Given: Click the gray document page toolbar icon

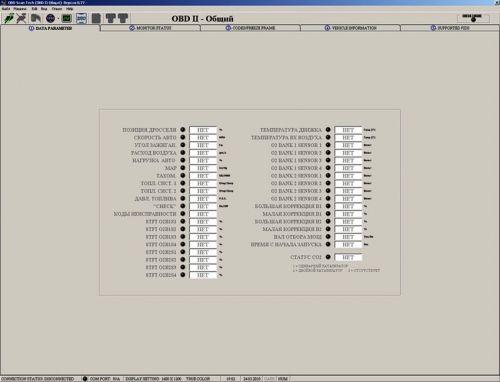Looking at the screenshot, I should [96, 18].
